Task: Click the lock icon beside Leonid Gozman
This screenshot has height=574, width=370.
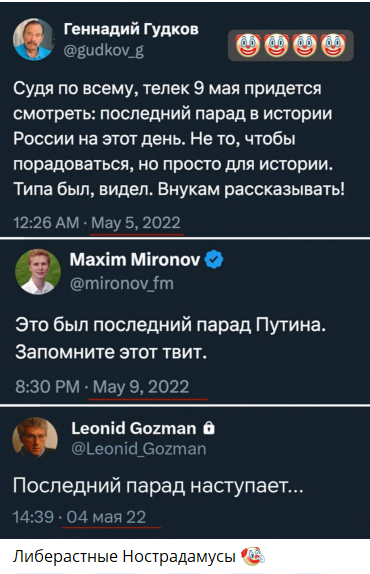Action: pyautogui.click(x=209, y=428)
